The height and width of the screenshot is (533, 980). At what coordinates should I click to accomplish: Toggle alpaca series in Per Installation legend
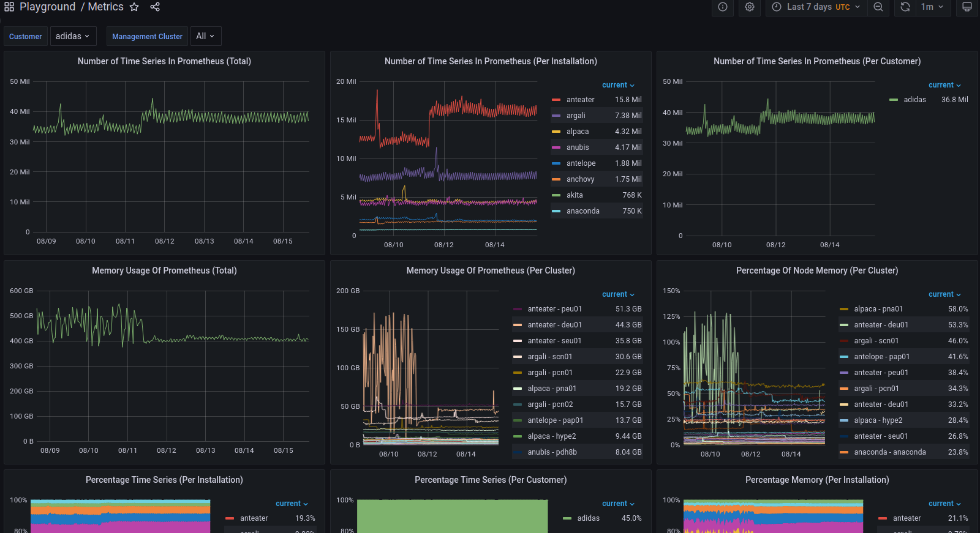click(578, 132)
